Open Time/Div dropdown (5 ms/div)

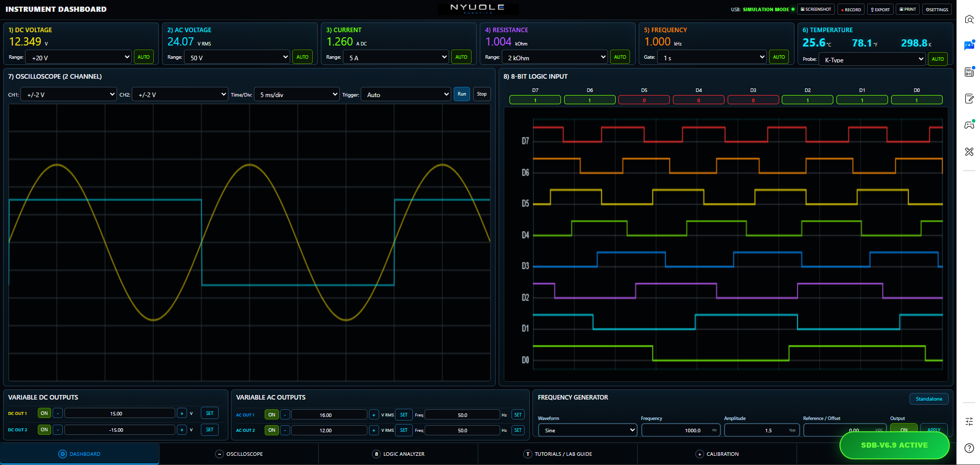pyautogui.click(x=296, y=95)
